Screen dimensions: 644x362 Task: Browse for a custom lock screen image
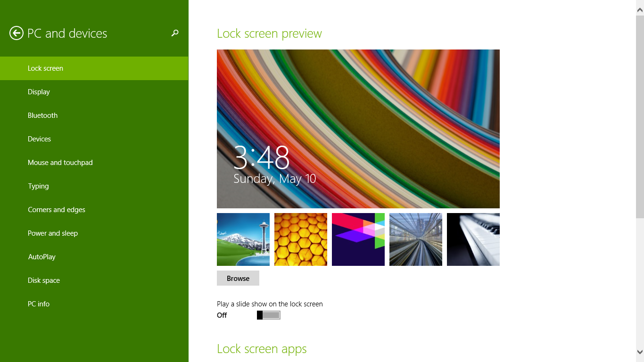(x=238, y=278)
